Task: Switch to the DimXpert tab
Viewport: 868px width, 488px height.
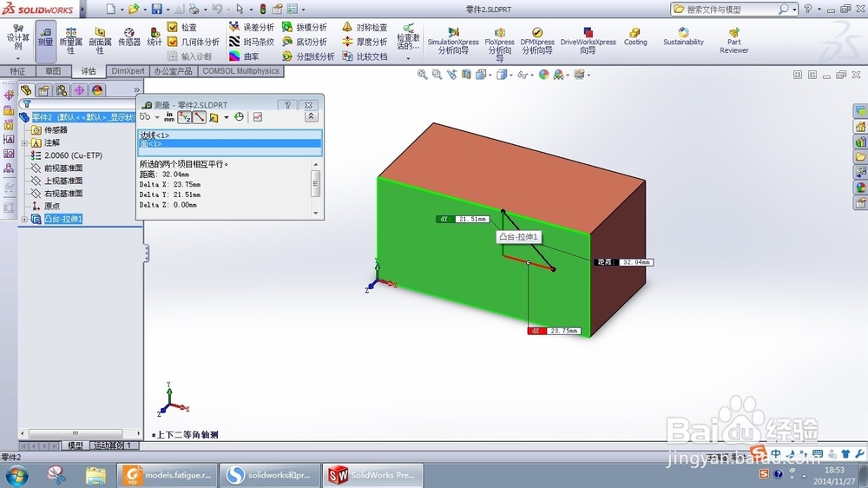Action: (x=128, y=71)
